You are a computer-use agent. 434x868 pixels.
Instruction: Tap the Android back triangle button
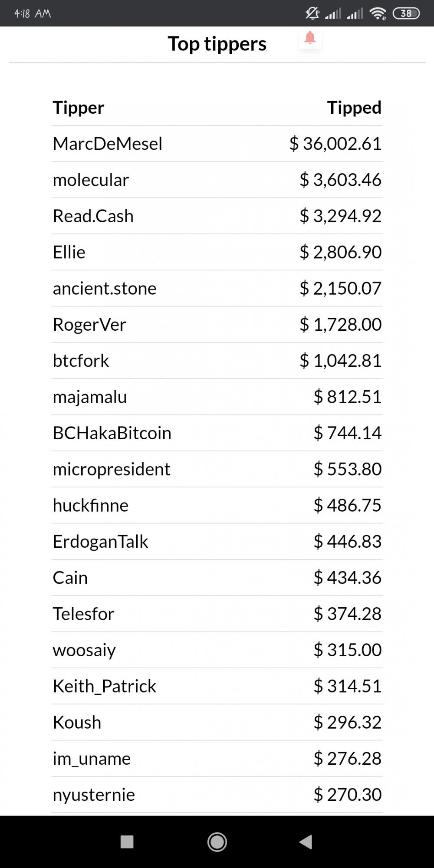[x=306, y=842]
